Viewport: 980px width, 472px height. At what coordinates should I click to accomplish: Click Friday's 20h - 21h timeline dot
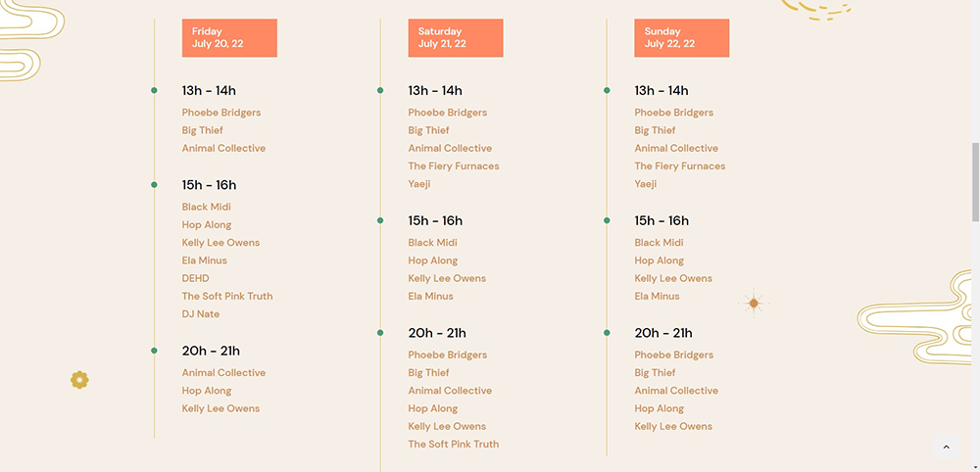(x=154, y=351)
